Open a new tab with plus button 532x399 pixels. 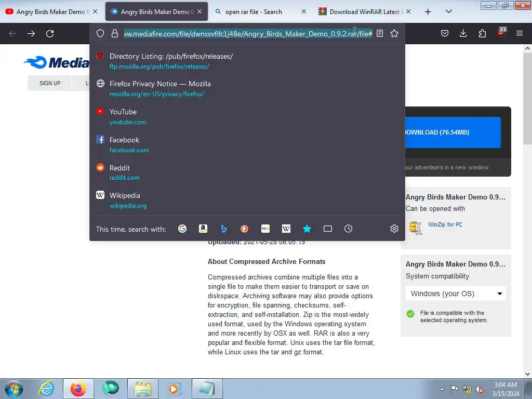point(428,12)
